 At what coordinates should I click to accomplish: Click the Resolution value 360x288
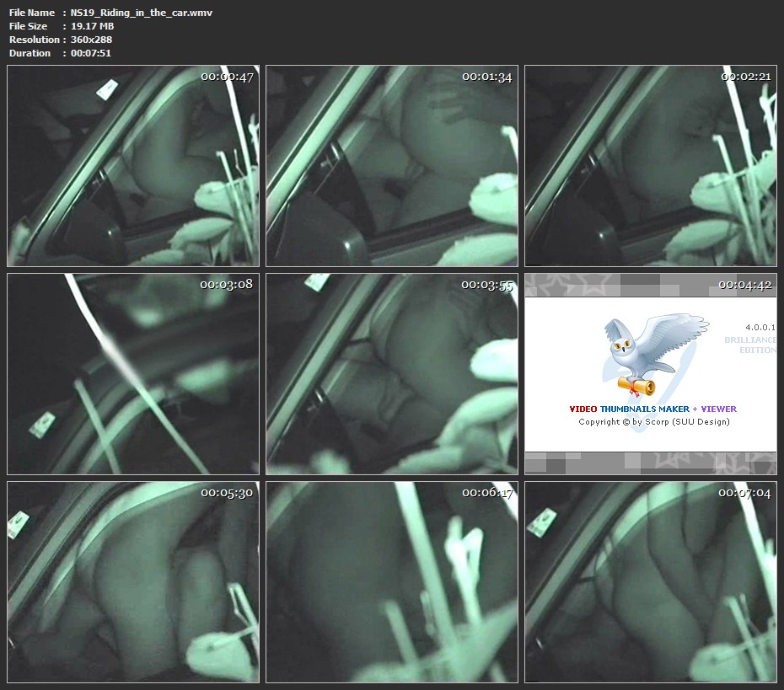pos(91,40)
